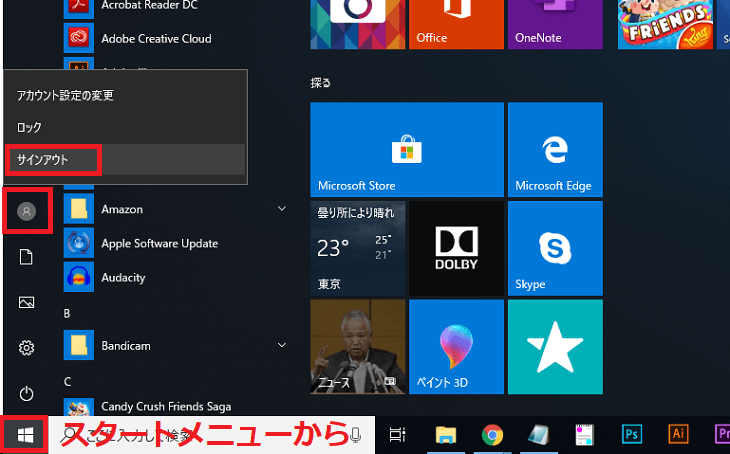
Task: Open the Pictures sidebar icon
Action: click(x=27, y=302)
